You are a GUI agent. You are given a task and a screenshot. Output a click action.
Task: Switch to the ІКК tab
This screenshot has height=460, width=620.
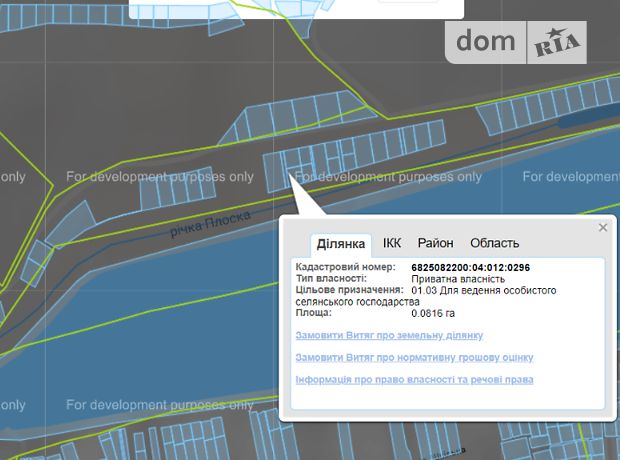point(392,243)
